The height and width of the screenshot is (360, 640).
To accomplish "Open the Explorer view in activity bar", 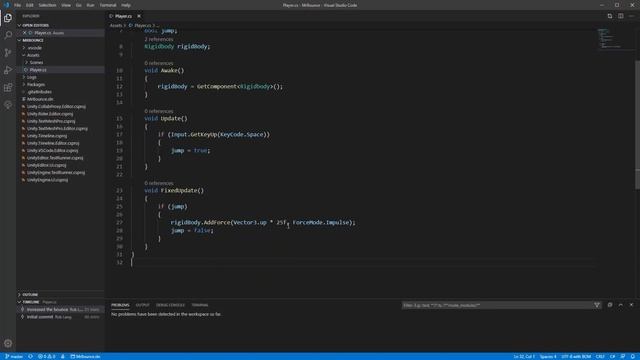I will [x=8, y=18].
